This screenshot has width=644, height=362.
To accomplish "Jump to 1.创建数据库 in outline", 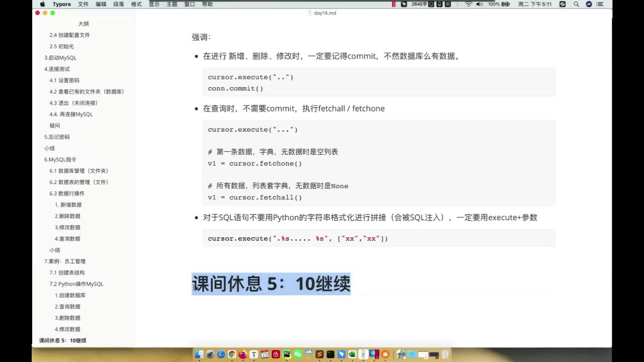I will point(70,295).
